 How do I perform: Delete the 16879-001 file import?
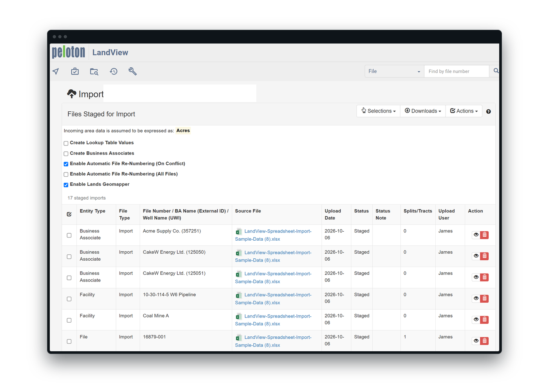click(x=485, y=341)
